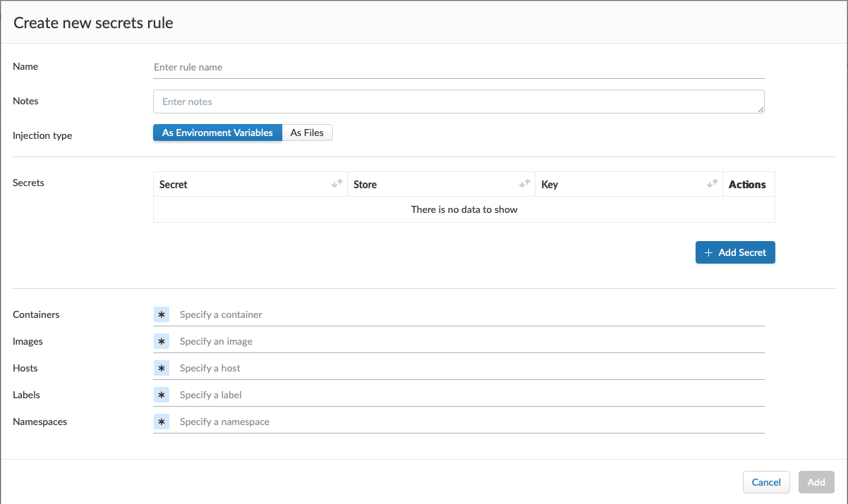Viewport: 848px width, 504px height.
Task: Click the Specify a namespace field
Action: 469,422
